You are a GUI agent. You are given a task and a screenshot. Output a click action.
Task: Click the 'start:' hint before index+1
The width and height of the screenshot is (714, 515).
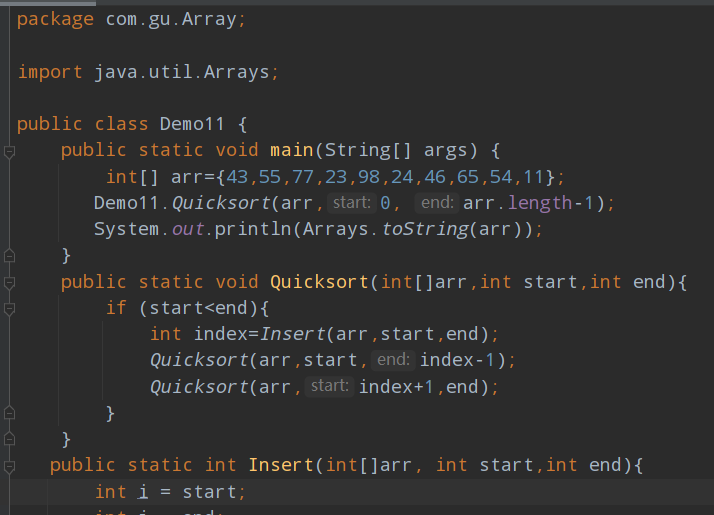(x=330, y=387)
